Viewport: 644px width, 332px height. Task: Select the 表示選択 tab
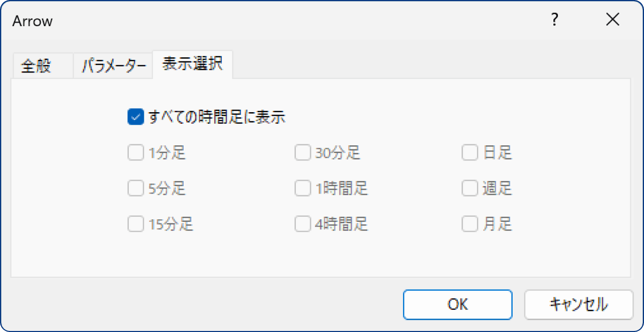193,64
